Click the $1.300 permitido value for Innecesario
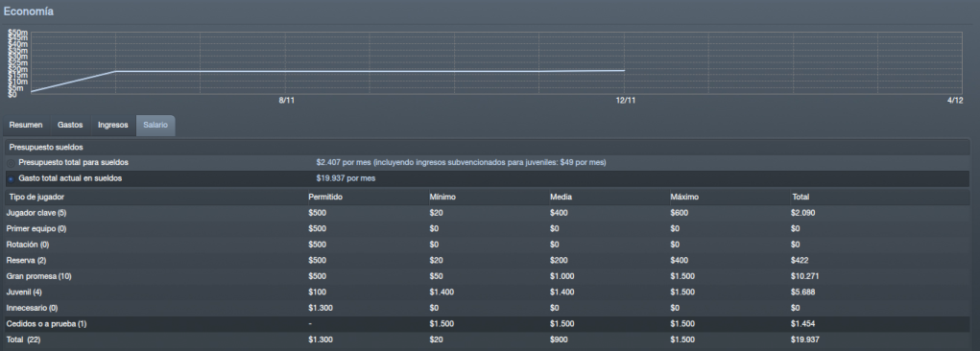This screenshot has height=351, width=980. click(x=321, y=308)
